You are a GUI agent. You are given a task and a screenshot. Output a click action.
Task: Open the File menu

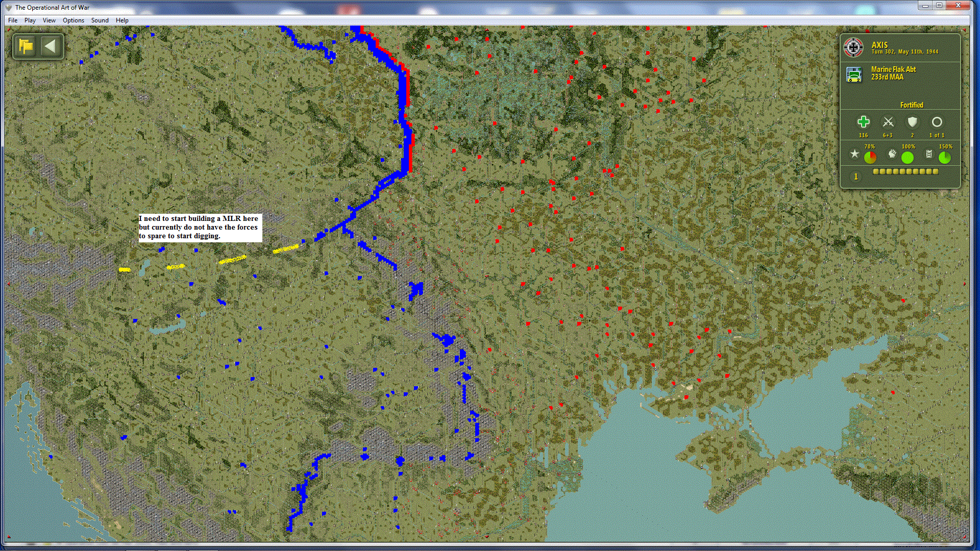click(x=13, y=20)
